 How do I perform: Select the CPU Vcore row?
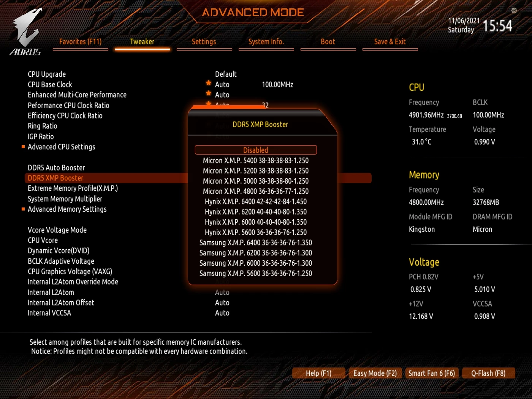pyautogui.click(x=43, y=240)
